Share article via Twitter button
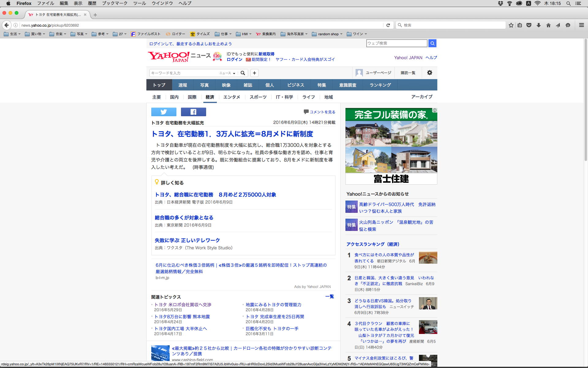Viewport: 588px width, 368px height. (x=164, y=112)
